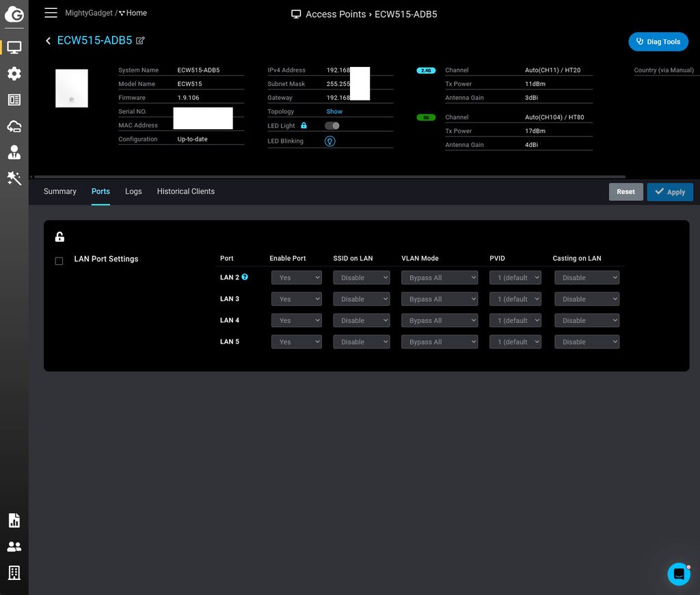The height and width of the screenshot is (595, 700).
Task: Apply the port configuration changes
Action: 670,192
